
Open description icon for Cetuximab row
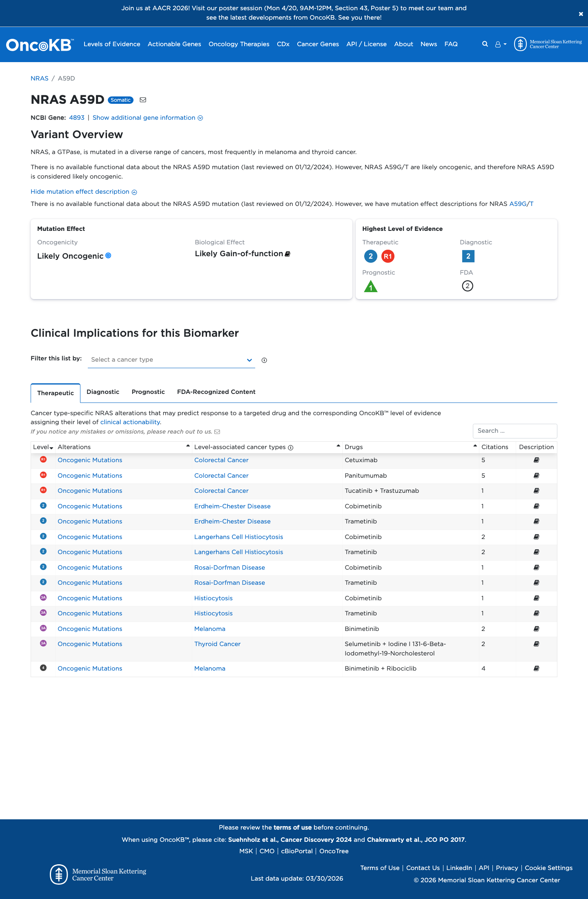pyautogui.click(x=537, y=460)
